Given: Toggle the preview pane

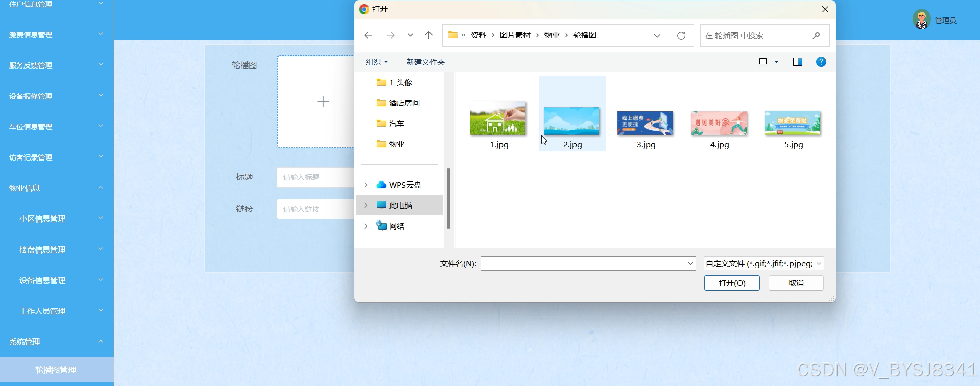Looking at the screenshot, I should coord(798,62).
